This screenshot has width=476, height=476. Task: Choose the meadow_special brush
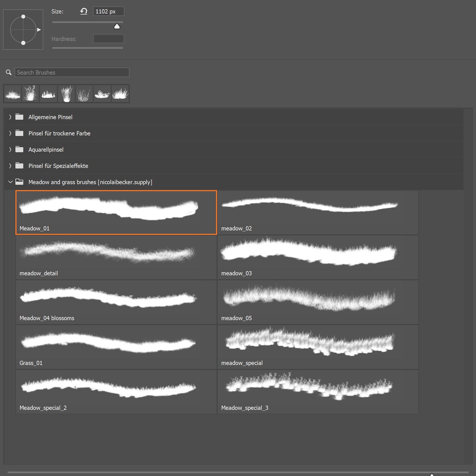click(318, 347)
